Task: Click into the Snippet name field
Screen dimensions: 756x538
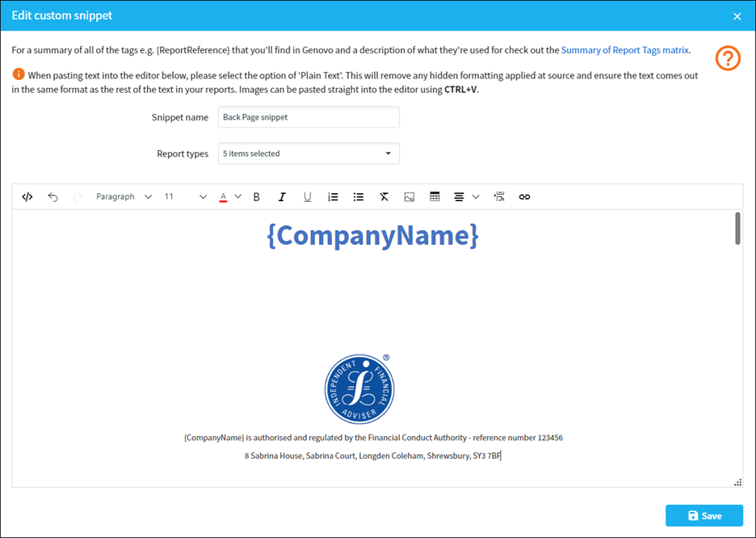Action: (309, 117)
